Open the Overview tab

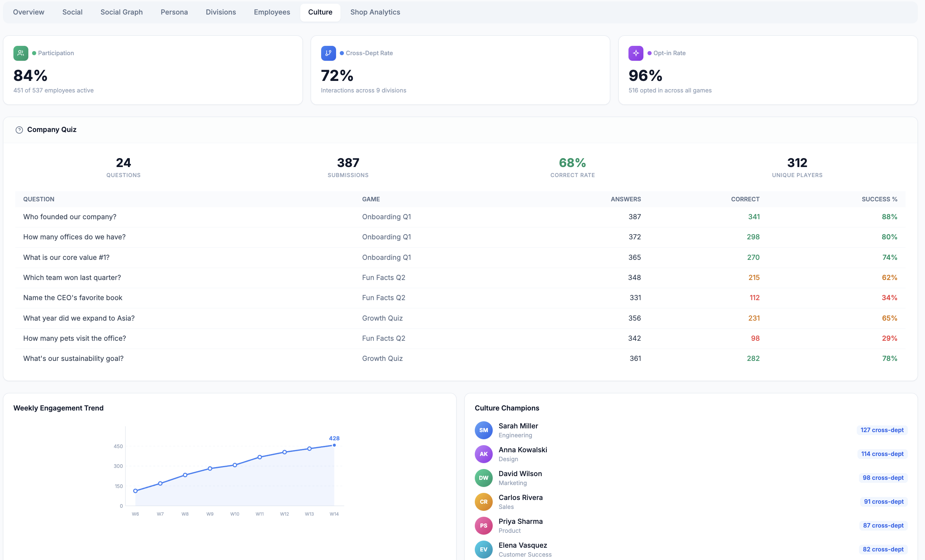coord(28,12)
